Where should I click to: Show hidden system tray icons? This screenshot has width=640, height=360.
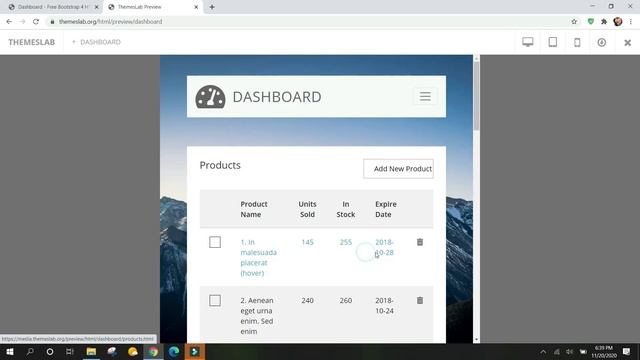pos(543,351)
